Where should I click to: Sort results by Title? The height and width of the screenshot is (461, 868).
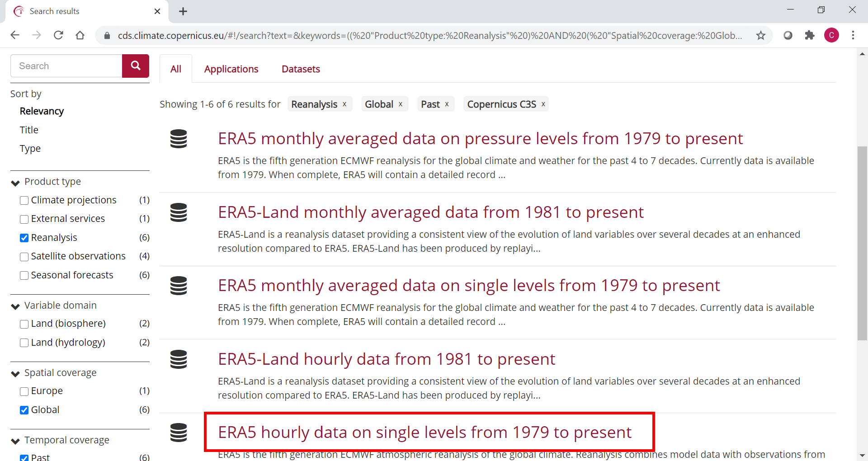tap(29, 130)
